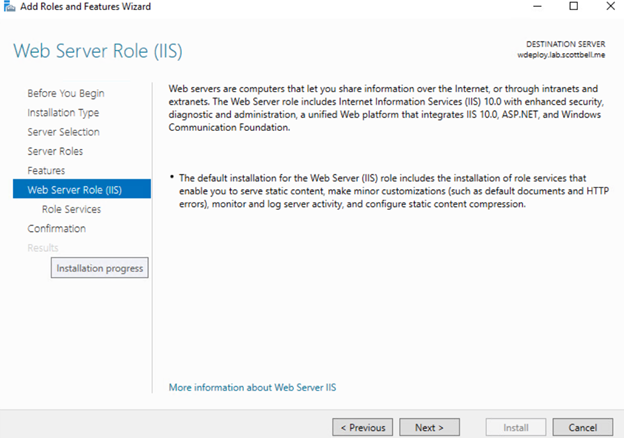The image size is (624, 438).
Task: Select Installation Type in the sidebar
Action: coord(63,113)
